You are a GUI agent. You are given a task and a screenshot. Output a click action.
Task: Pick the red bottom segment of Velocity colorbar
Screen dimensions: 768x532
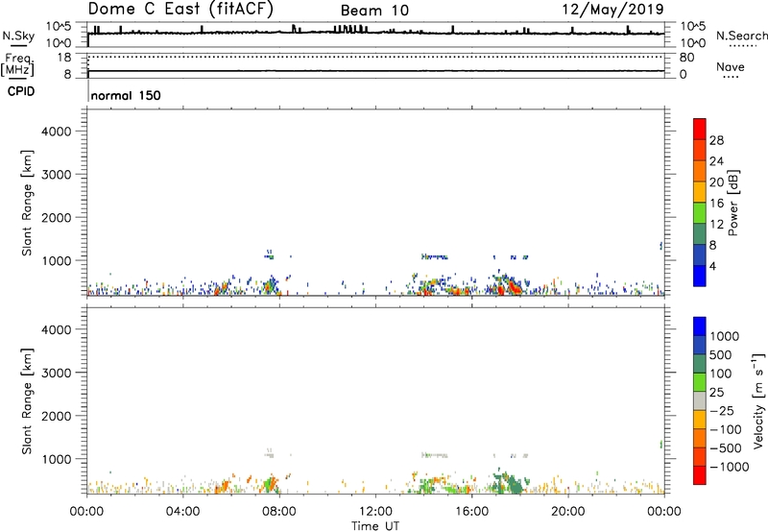point(700,475)
